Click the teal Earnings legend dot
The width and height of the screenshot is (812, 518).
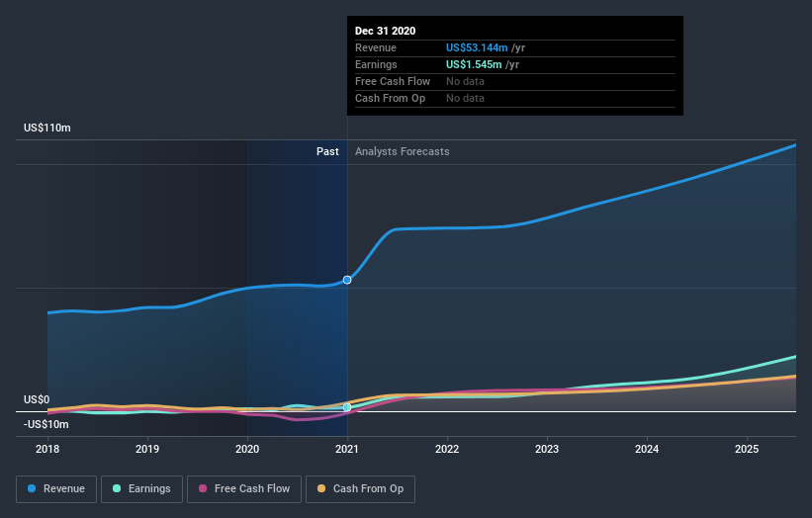[117, 488]
